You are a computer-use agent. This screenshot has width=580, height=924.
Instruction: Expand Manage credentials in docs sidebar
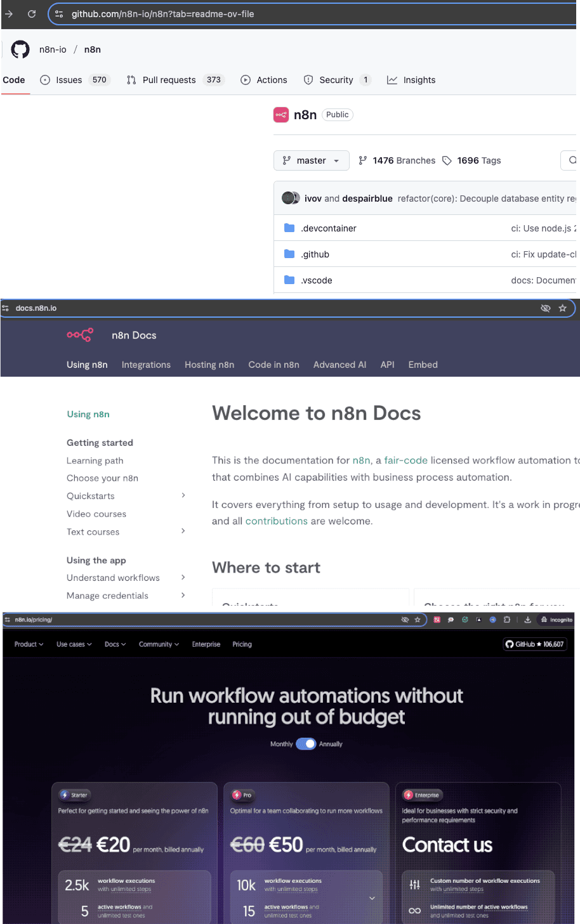183,595
